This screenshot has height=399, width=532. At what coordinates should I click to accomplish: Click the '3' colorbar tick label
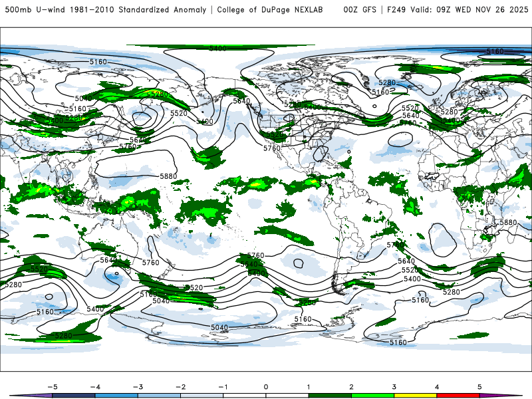(x=394, y=387)
